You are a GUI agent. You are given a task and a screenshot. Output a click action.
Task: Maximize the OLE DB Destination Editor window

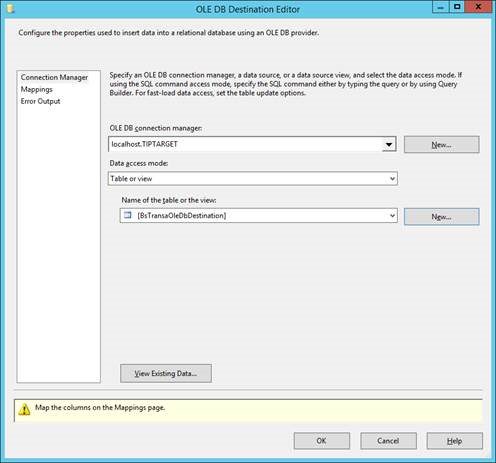[x=457, y=7]
